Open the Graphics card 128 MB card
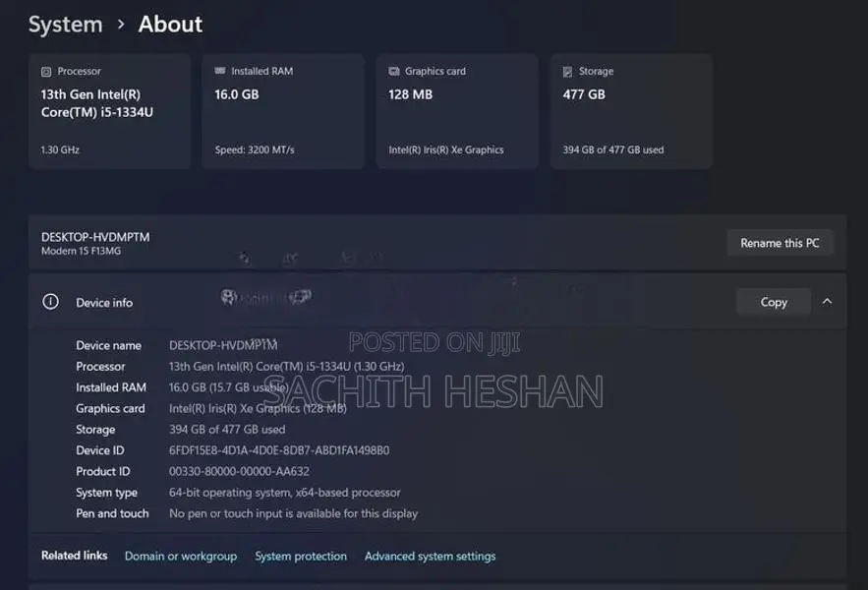This screenshot has height=590, width=868. [457, 111]
